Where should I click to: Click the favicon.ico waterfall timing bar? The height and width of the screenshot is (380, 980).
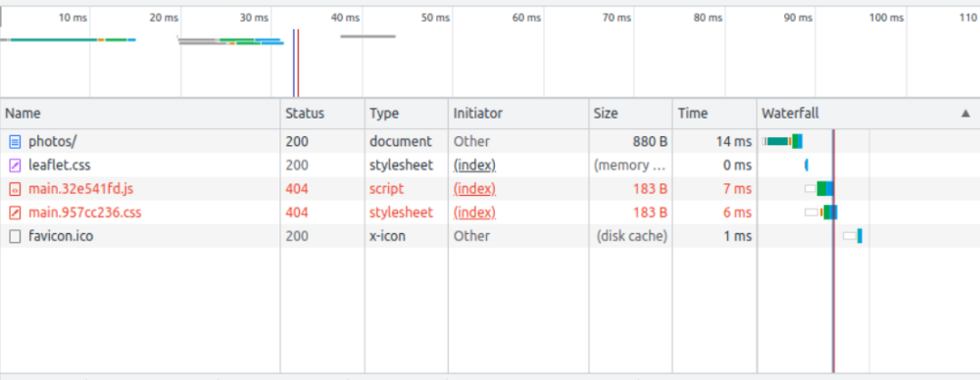pyautogui.click(x=853, y=236)
